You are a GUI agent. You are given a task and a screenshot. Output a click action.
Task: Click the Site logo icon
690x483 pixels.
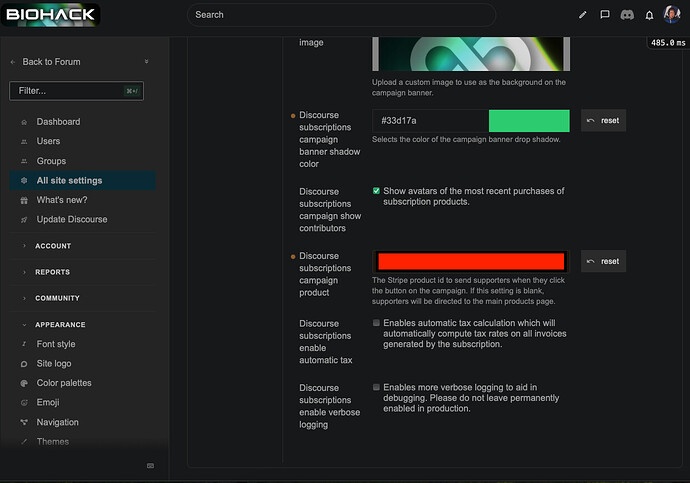(x=24, y=364)
